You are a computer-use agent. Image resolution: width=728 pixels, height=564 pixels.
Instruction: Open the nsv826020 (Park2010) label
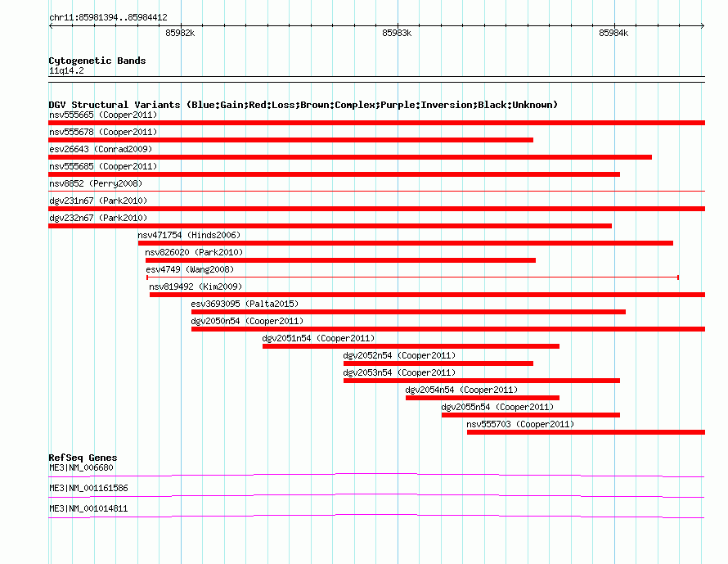click(194, 252)
